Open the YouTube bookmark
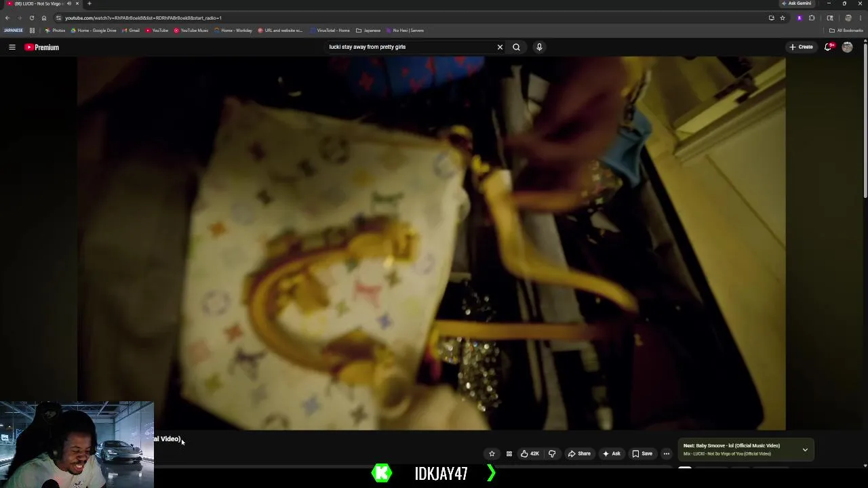The width and height of the screenshot is (868, 488). pos(157,30)
